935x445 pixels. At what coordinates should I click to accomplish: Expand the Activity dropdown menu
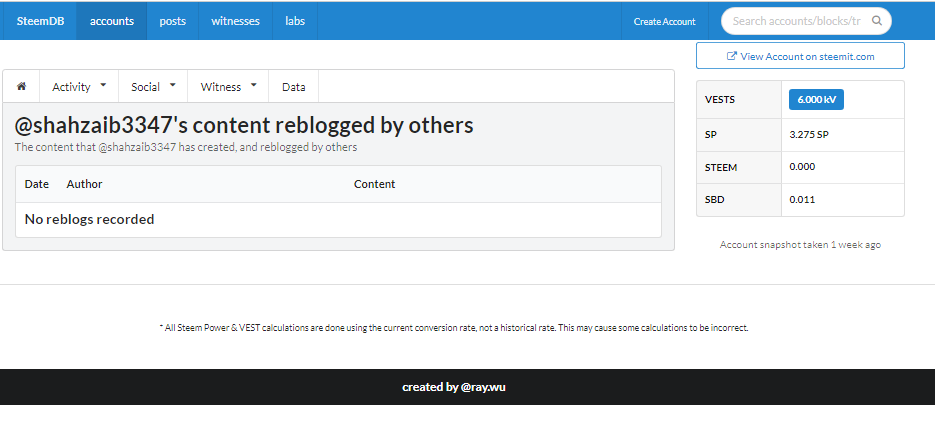79,86
